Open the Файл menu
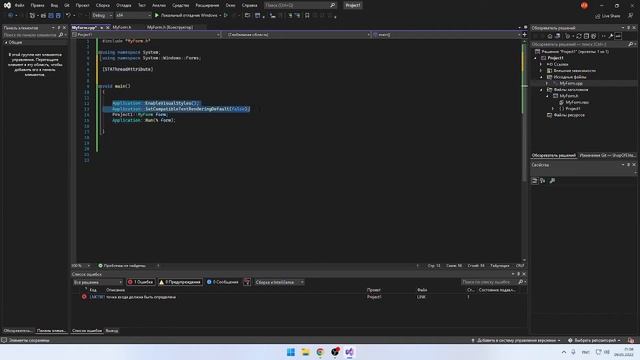 [19, 5]
